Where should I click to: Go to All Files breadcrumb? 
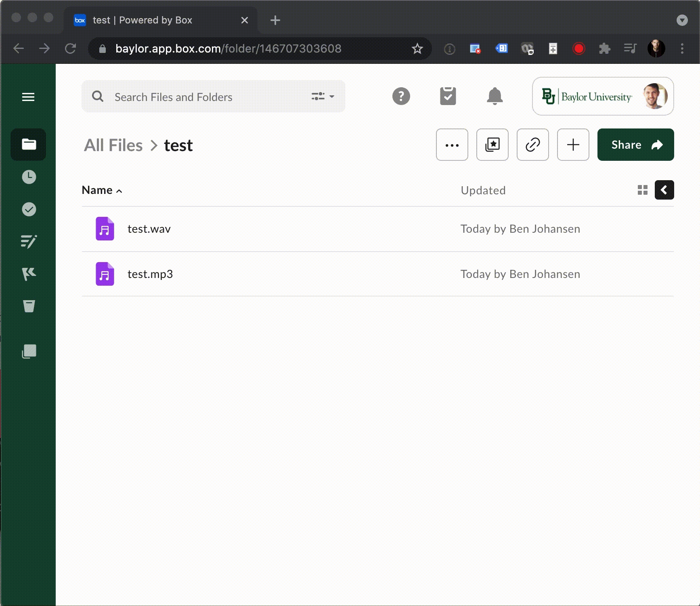coord(113,145)
